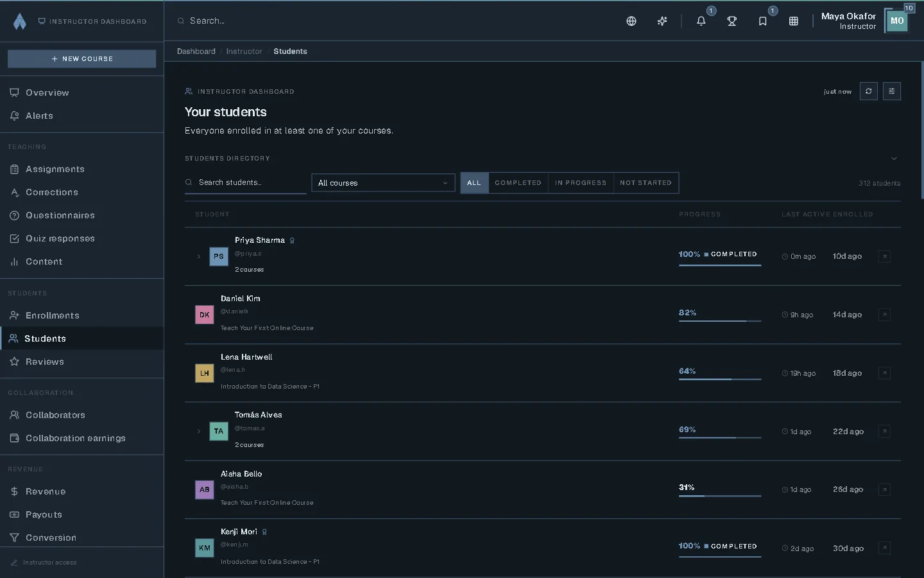
Task: Open Payouts in sidebar
Action: tap(81, 514)
